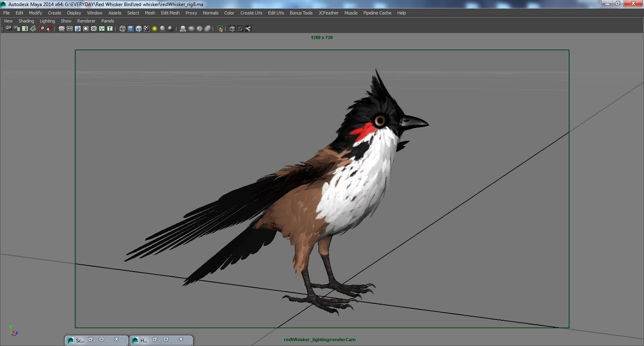Click the 2D Pan/Zoom icon

coord(41,29)
